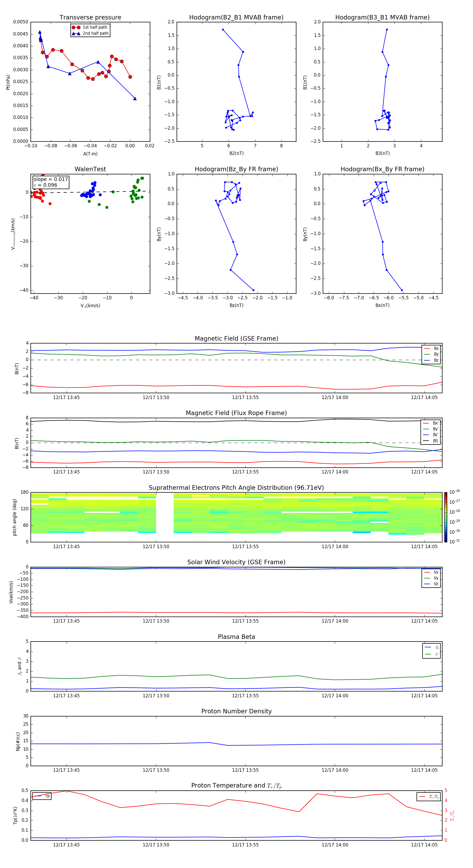Click the 'V_remaining(km/s)' y-axis label

tap(13, 234)
